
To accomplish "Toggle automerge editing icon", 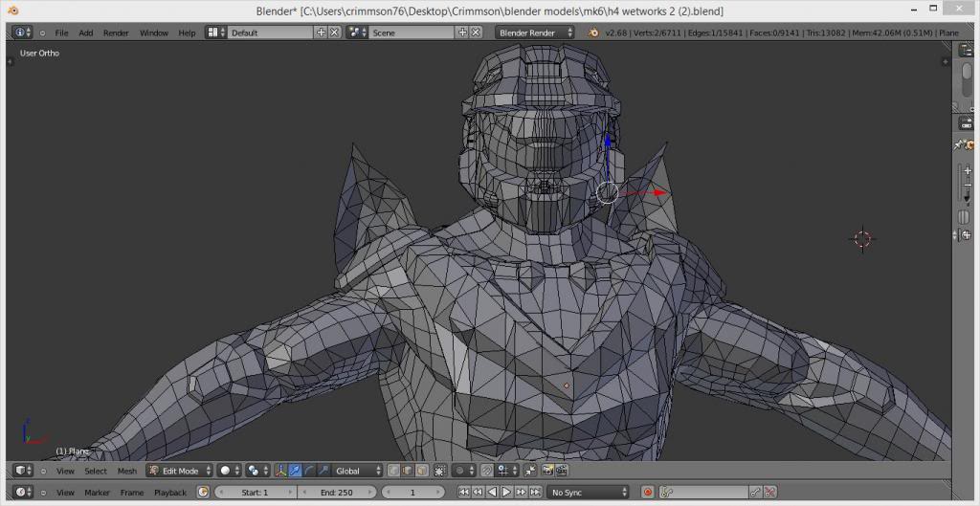I will tap(530, 471).
